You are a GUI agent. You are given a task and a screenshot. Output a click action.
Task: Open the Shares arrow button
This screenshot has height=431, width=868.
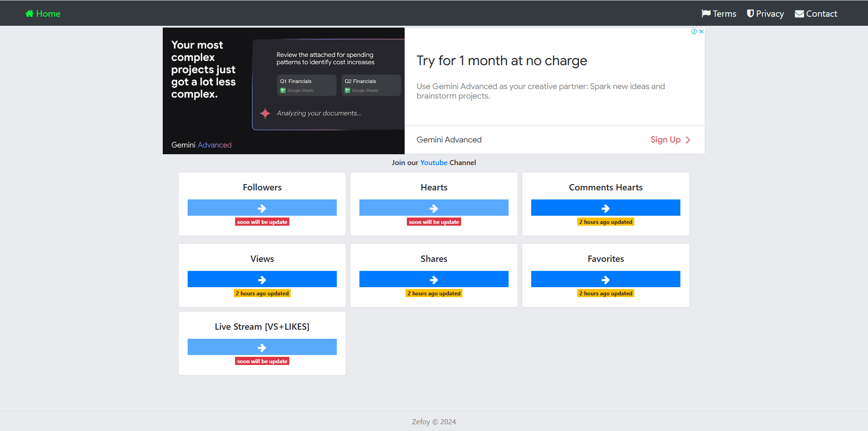pos(434,279)
